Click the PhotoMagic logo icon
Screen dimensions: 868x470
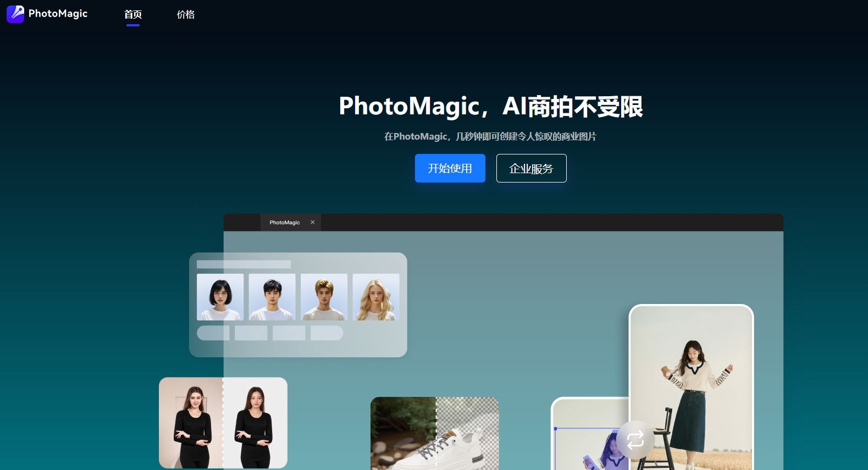click(15, 14)
